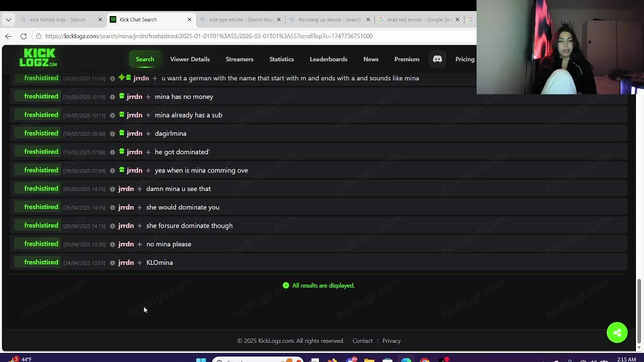
Task: Open info icon on 'he got dominated' row
Action: [113, 152]
